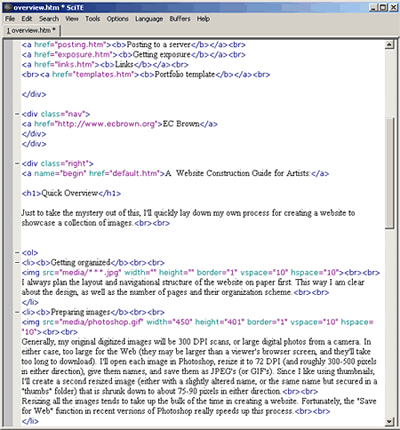The image size is (400, 430).
Task: Click the scrollbar down arrow button
Action: tap(389, 422)
